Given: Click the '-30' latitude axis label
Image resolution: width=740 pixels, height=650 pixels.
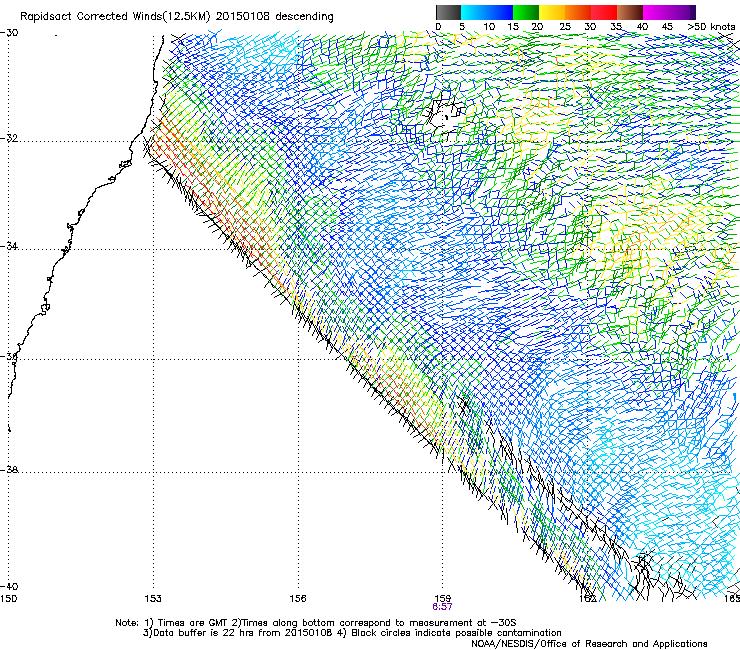Looking at the screenshot, I should 9,33.
